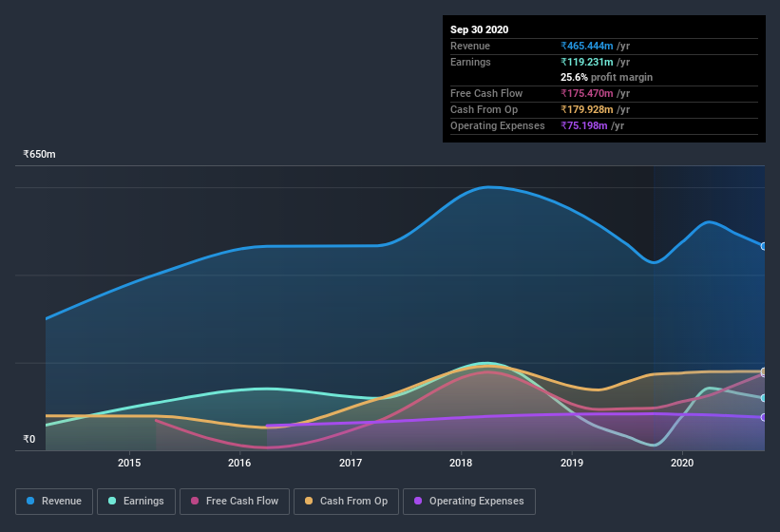Click the 25.6% profit margin text

(x=606, y=77)
